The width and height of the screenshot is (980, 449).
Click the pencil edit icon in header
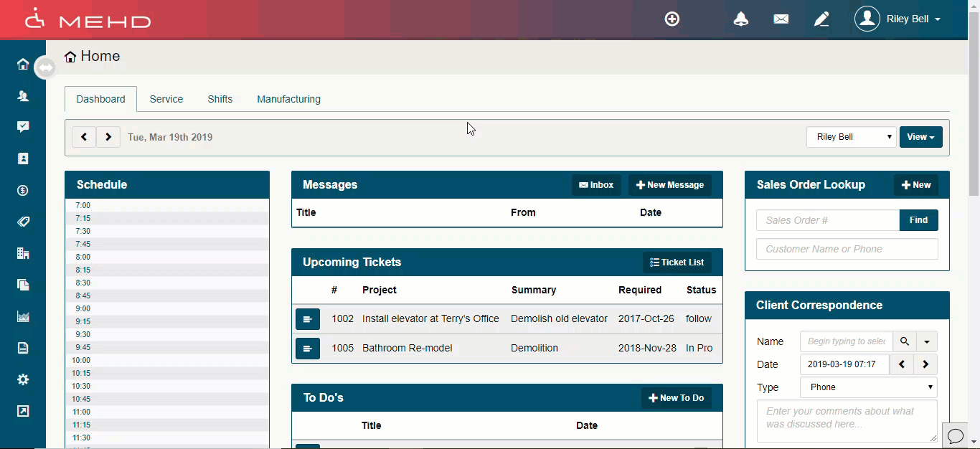click(x=821, y=19)
